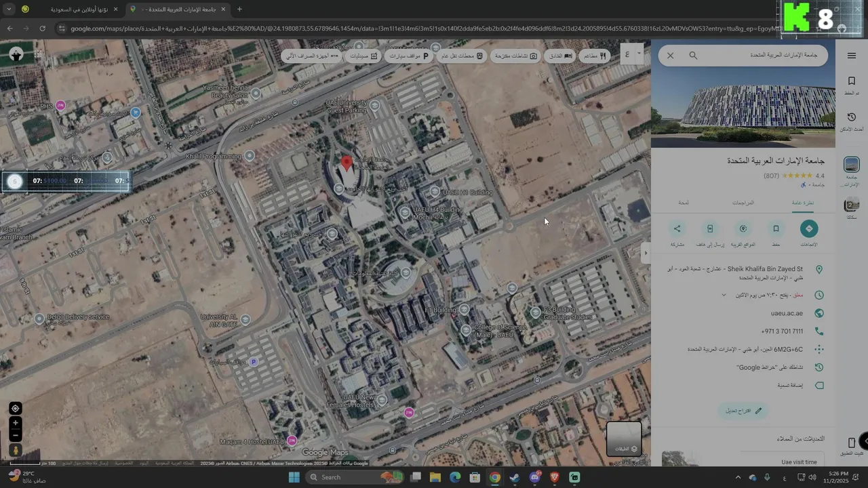Go back with the browser back arrow
Screen dimensions: 868x488
tap(9, 28)
